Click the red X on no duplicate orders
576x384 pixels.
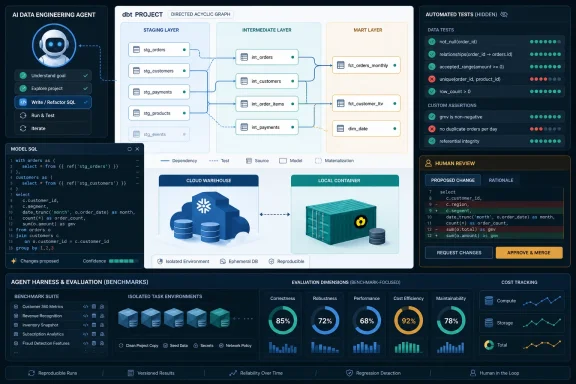(432, 129)
